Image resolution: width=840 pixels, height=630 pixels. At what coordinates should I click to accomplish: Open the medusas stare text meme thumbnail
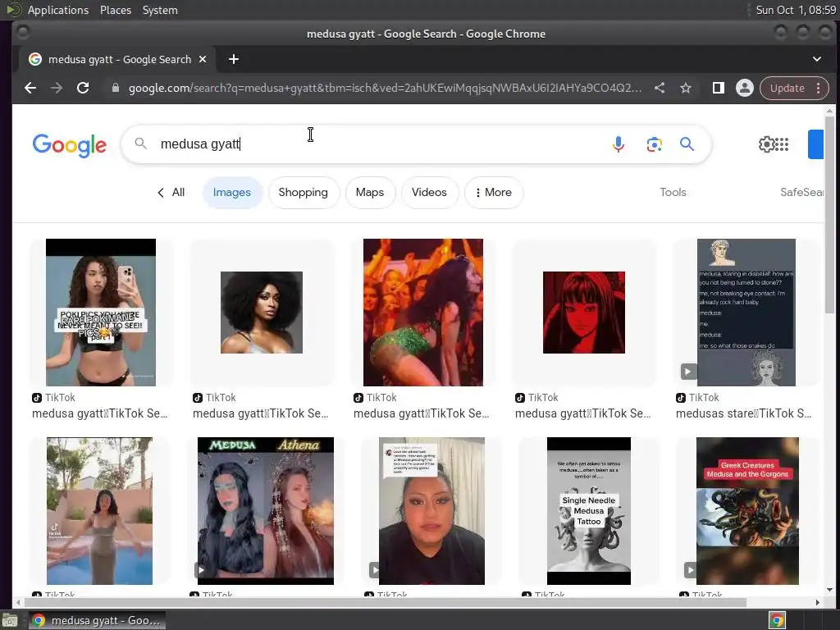coord(746,313)
